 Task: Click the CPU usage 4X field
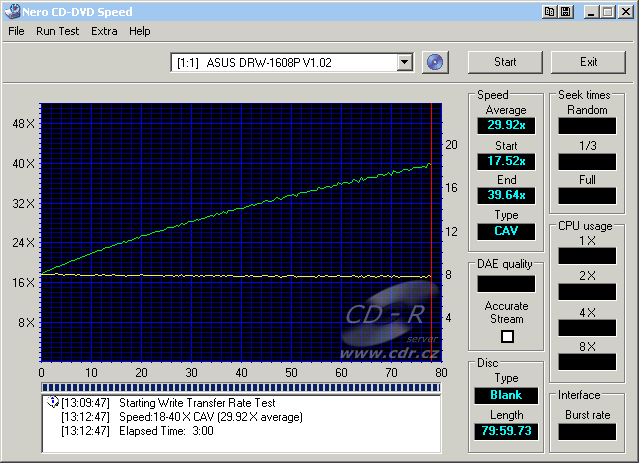(x=587, y=328)
